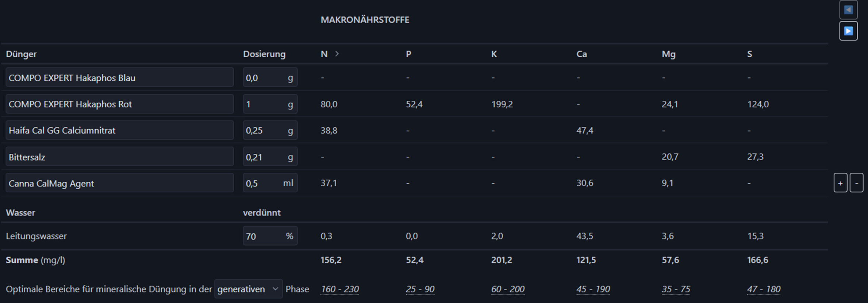
Task: Select the COMPO EXPERT Hakaphos Rot field
Action: pos(119,104)
